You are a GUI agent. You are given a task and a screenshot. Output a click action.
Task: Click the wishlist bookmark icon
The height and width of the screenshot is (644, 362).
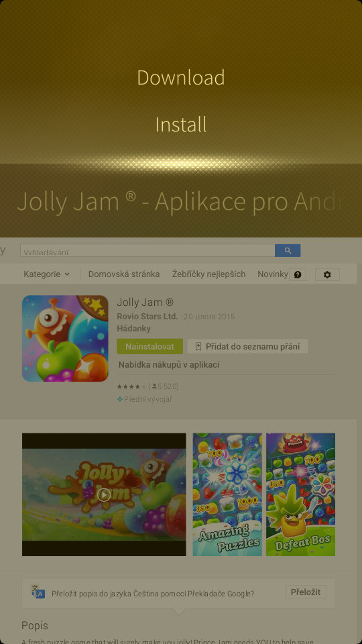click(198, 347)
